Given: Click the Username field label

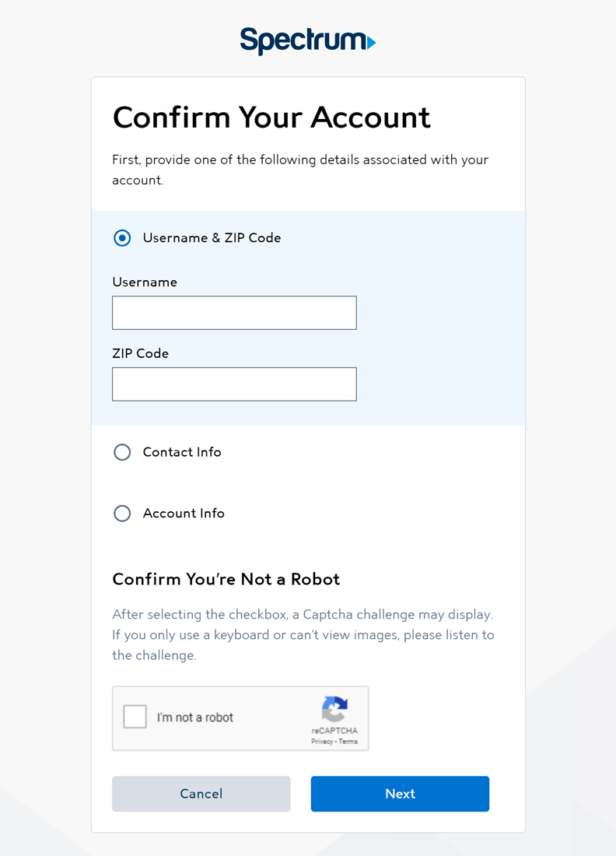Looking at the screenshot, I should click(145, 282).
